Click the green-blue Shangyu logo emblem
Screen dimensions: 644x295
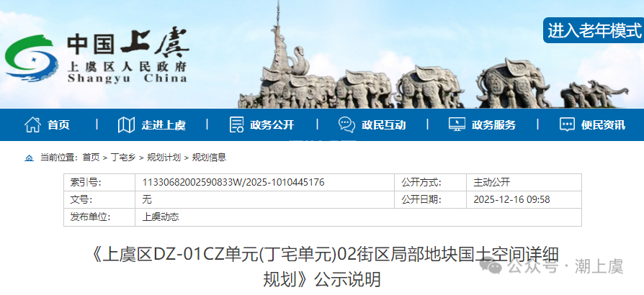click(x=32, y=58)
